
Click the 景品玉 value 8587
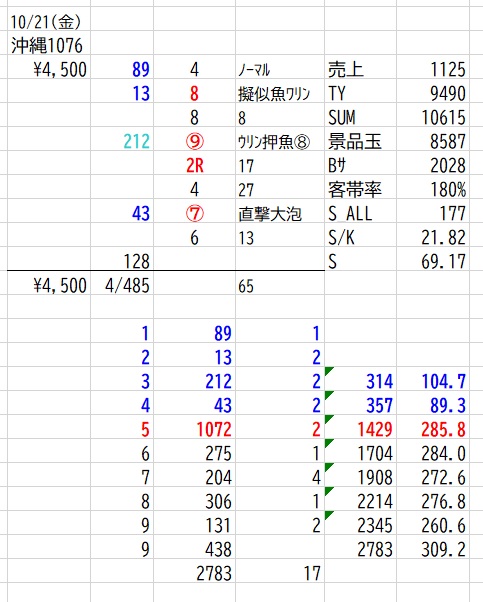point(448,142)
